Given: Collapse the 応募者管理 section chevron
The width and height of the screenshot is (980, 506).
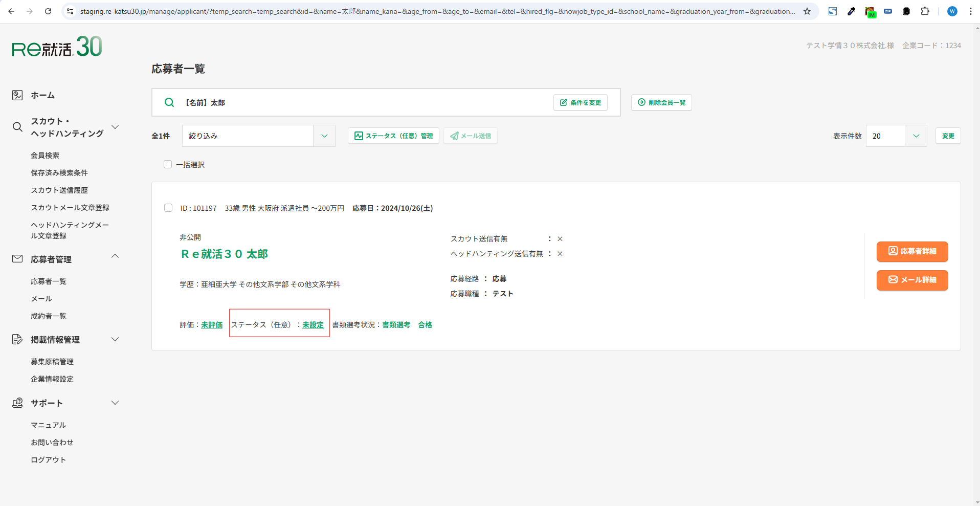Looking at the screenshot, I should click(x=115, y=256).
